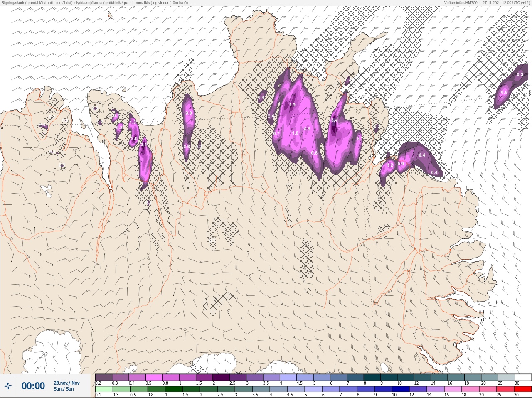Viewport: 532px width, 398px height.
Task: Click the '0.1' label on the bottom legend
Action: [x=98, y=395]
